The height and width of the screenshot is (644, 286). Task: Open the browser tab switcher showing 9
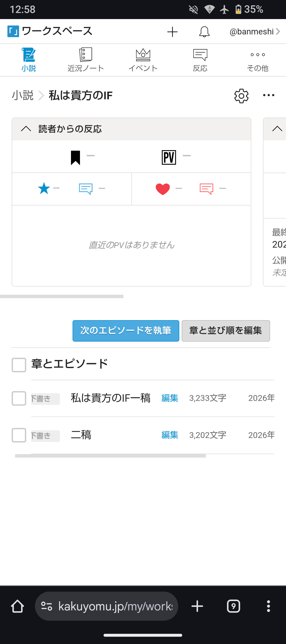tap(233, 606)
